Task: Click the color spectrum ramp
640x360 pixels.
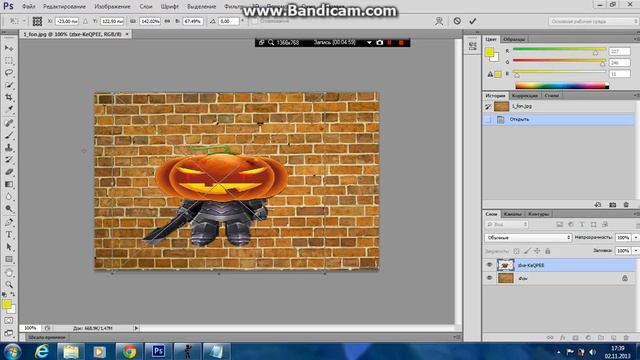Action: (562, 86)
